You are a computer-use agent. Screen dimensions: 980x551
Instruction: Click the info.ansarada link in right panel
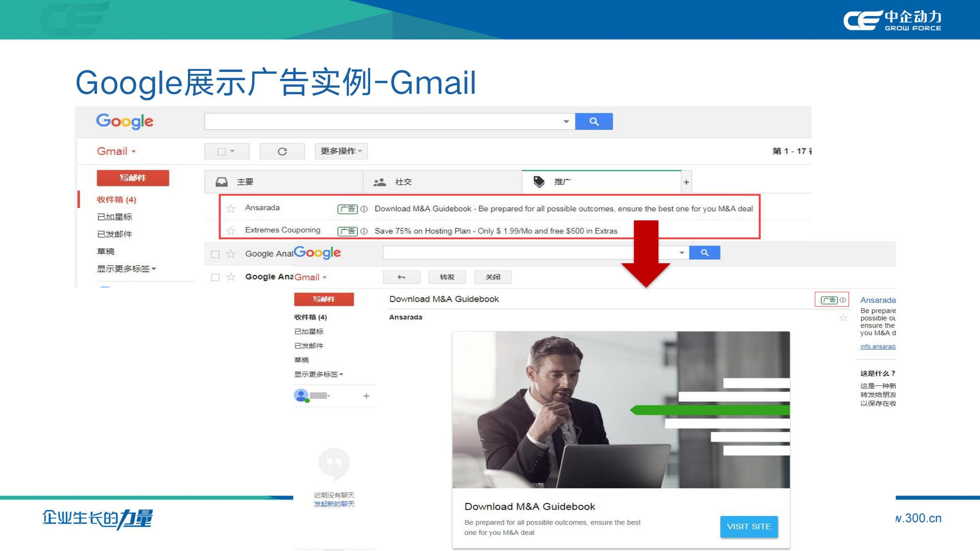click(x=878, y=346)
